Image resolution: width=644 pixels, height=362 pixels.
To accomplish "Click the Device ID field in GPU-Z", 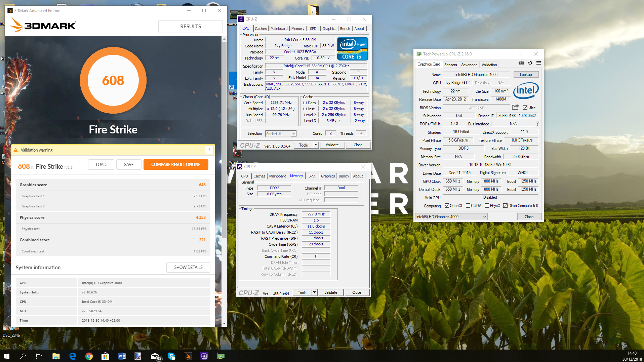I will click(517, 116).
